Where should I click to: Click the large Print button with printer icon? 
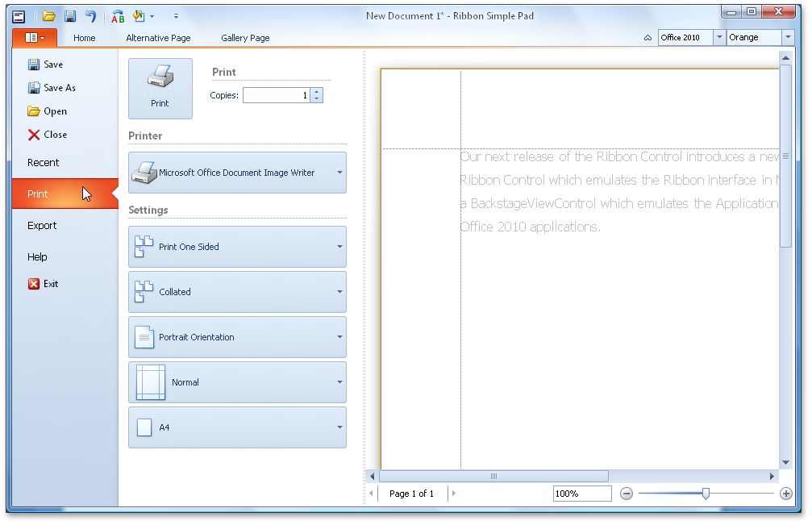click(x=160, y=89)
